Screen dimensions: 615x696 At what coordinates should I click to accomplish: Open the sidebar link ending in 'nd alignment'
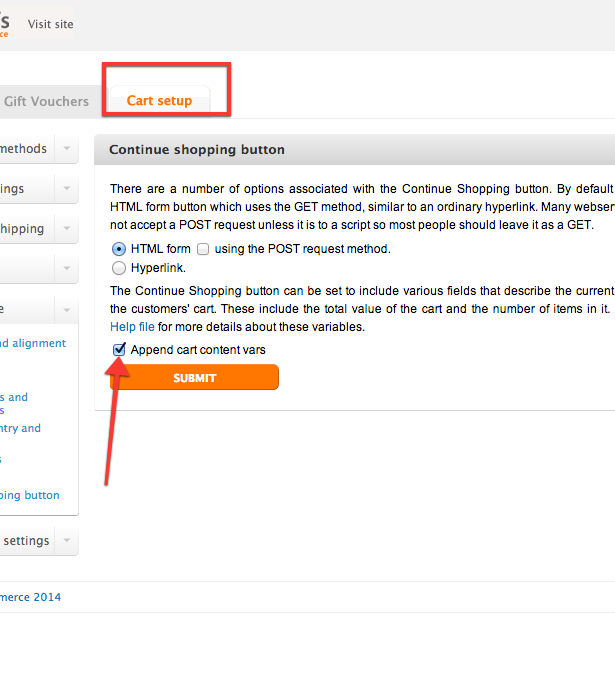pyautogui.click(x=32, y=343)
